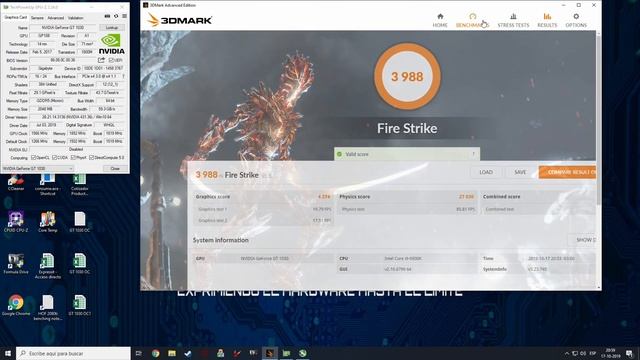Open the Google Chrome desktop shortcut
Screen dimensions: 640x360
[x=16, y=306]
